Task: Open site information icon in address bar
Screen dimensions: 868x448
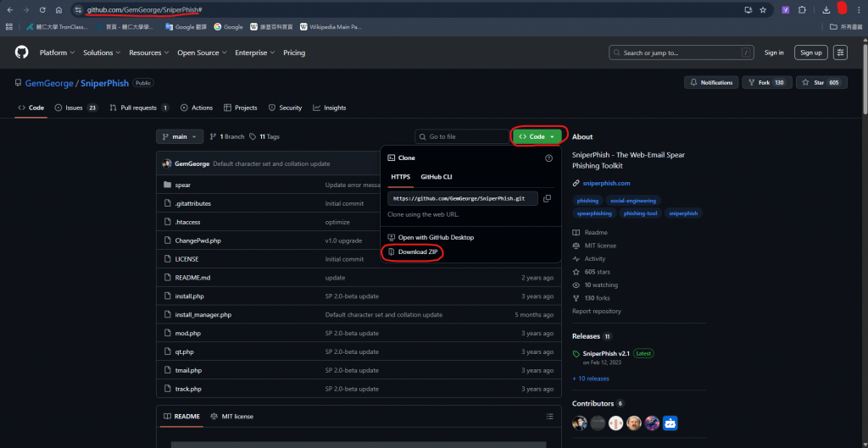Action: click(x=78, y=10)
